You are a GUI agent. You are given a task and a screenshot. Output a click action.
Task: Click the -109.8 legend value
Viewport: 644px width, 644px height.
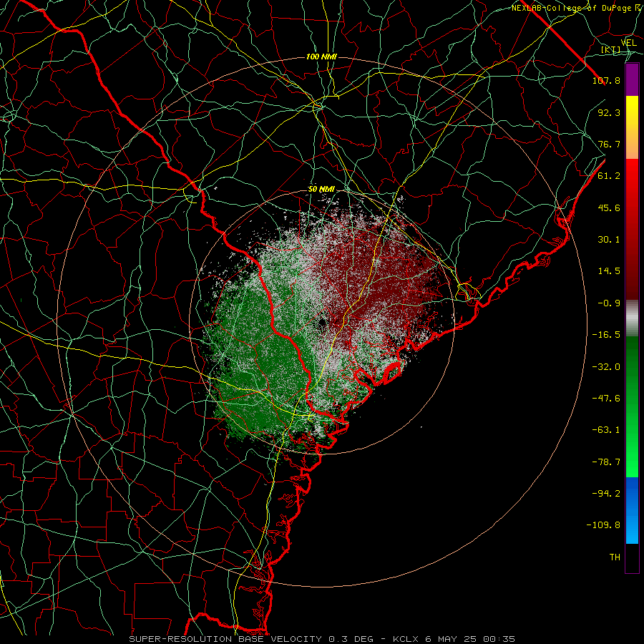point(603,525)
